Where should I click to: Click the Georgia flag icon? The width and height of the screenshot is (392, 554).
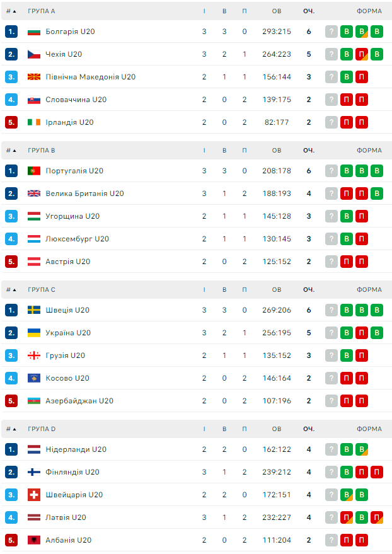(34, 355)
